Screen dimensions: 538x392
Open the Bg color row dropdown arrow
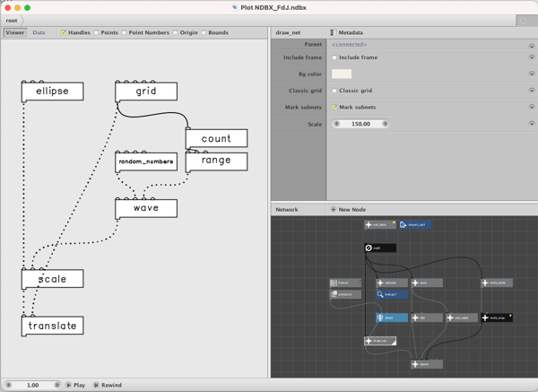coord(532,74)
